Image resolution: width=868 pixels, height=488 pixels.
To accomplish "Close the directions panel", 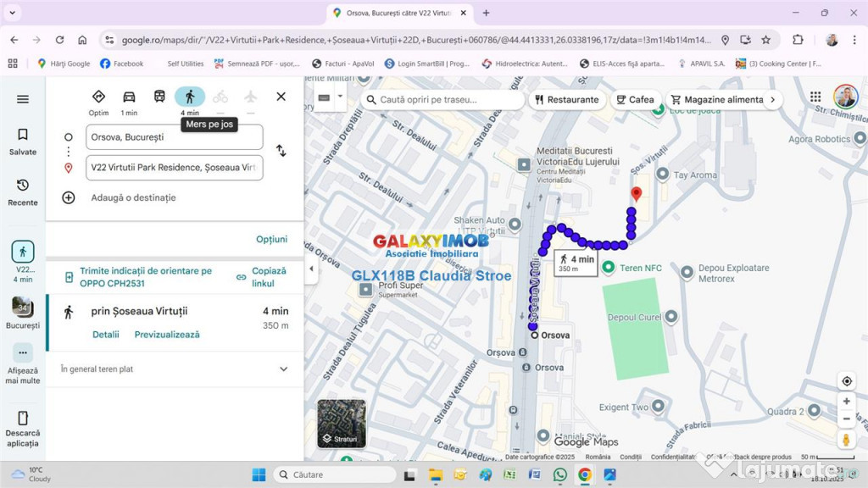I will pos(281,97).
